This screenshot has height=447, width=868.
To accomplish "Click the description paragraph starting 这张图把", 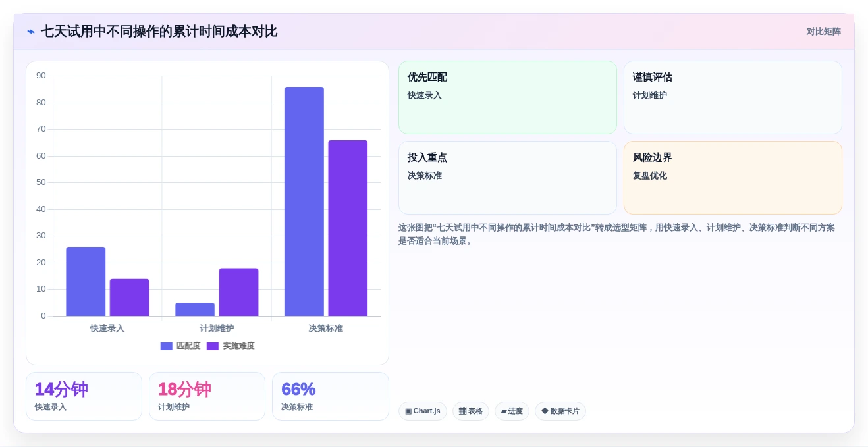I will click(616, 234).
